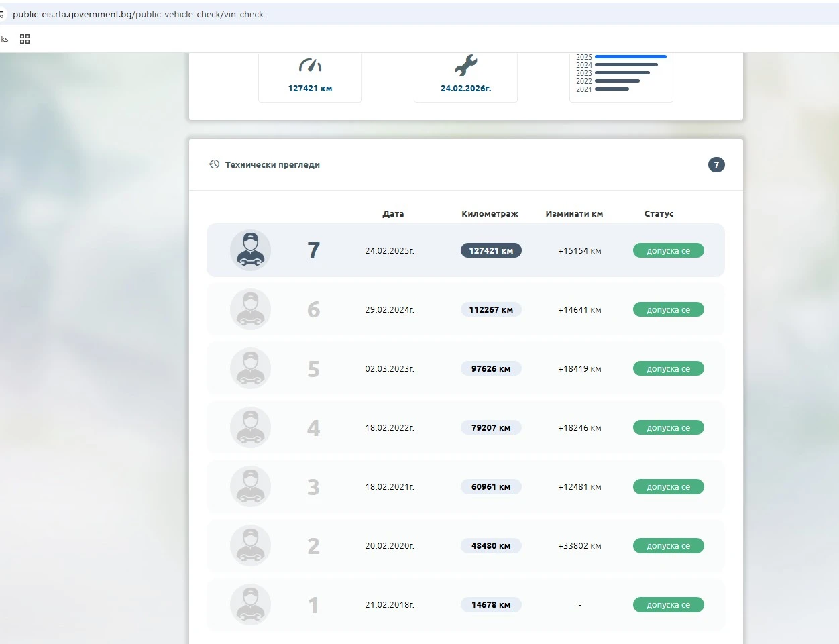
Task: Click the допуска се status for 21.02.2018г.
Action: click(x=668, y=604)
